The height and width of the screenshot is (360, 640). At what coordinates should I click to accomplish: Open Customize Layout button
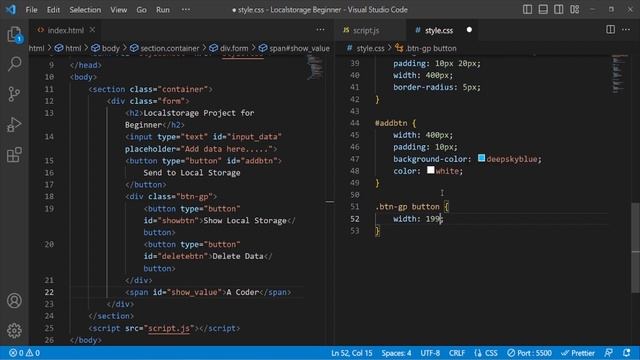(x=575, y=9)
